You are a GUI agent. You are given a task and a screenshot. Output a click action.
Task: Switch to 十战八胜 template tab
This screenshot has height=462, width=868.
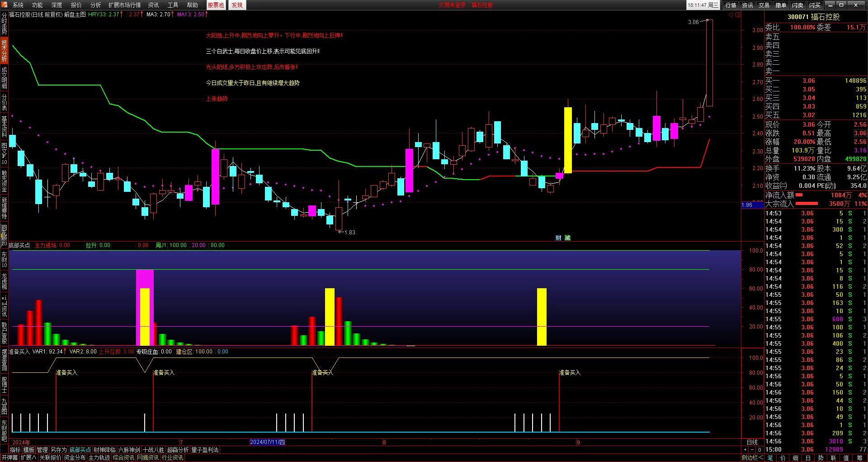click(153, 450)
